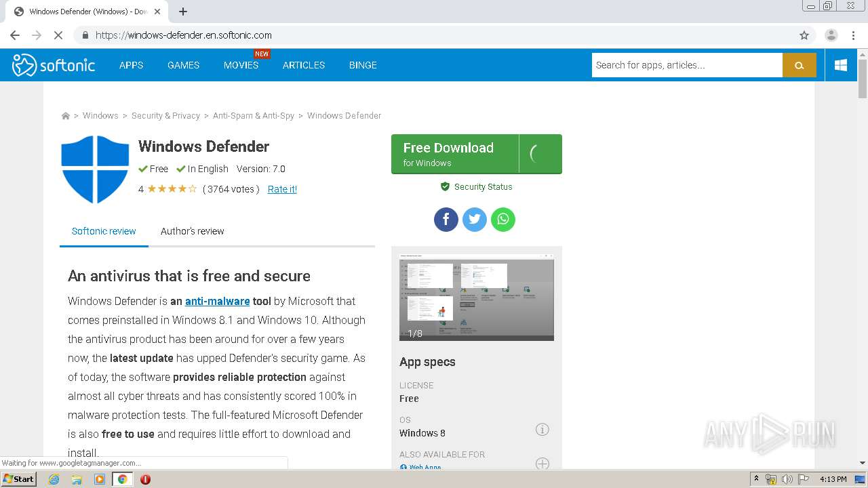Go to Windows breadcrumb
Image resolution: width=868 pixels, height=488 pixels.
(x=100, y=116)
